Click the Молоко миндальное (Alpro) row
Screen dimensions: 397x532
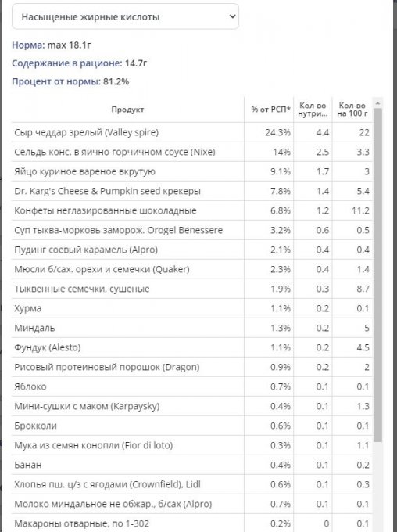tap(192, 504)
